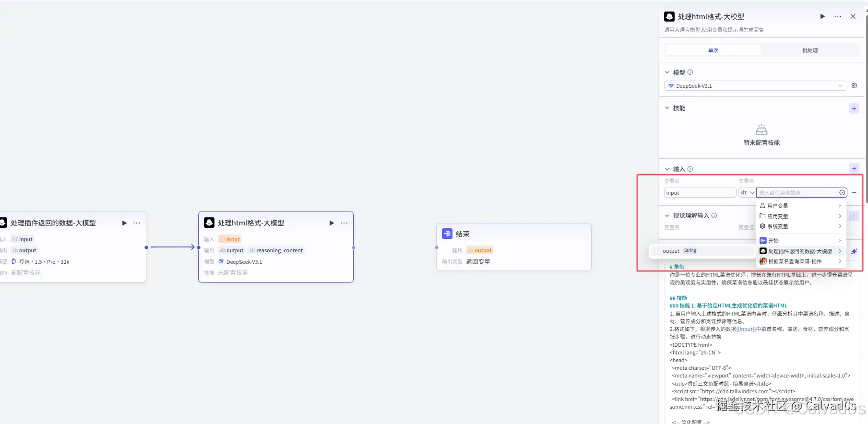Click the output tag on 处理插件返回的数据 node
Viewport: 868px width, 424px height.
[x=24, y=250]
